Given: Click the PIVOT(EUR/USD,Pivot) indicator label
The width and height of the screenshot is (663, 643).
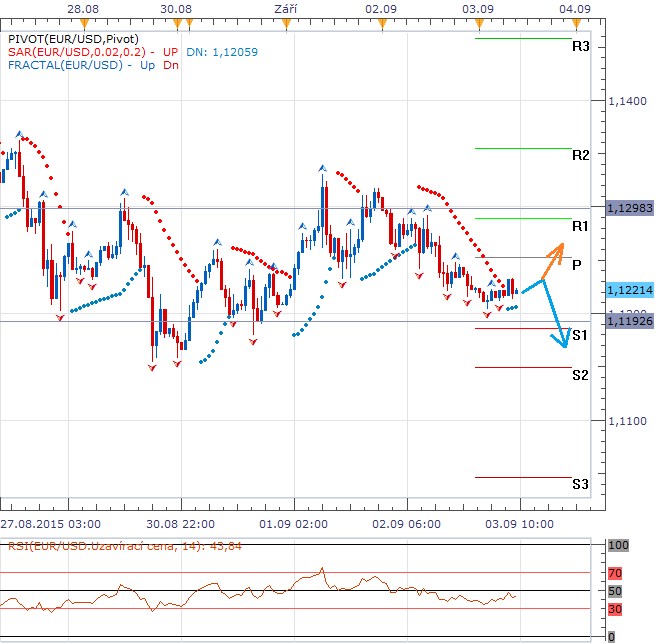Looking at the screenshot, I should (66, 38).
